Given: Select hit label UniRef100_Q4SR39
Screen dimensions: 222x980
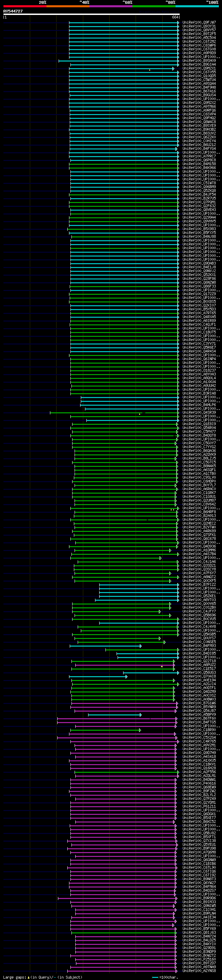Looking at the screenshot, I should pos(199,412).
